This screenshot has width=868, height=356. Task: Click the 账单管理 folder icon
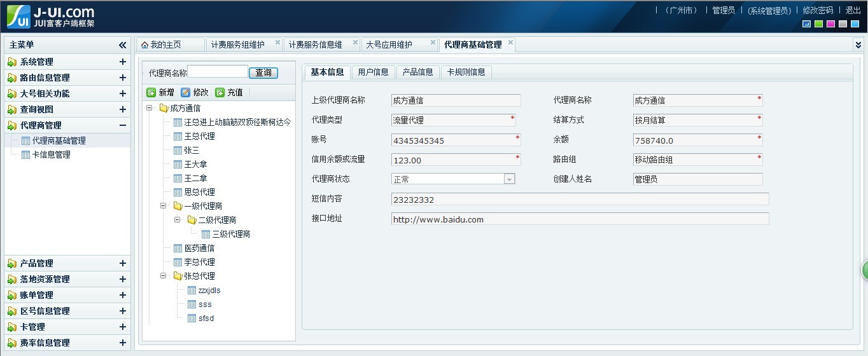[12, 295]
